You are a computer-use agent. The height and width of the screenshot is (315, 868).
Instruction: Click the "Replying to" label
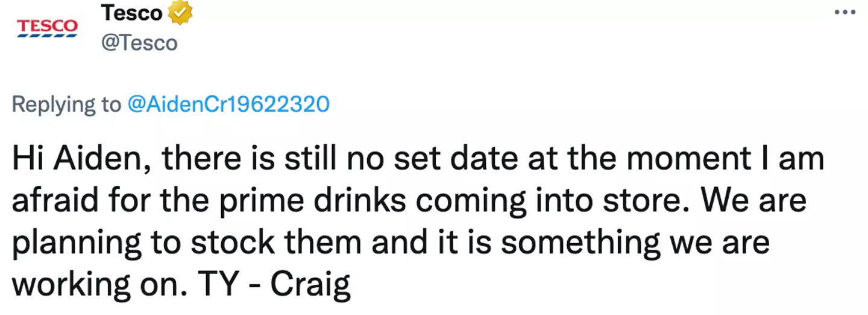coord(66,104)
